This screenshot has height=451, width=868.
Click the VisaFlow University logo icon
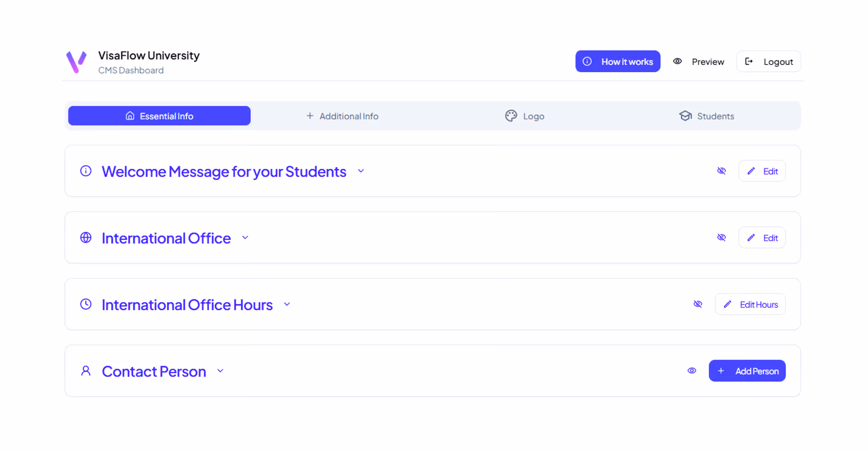coord(77,62)
